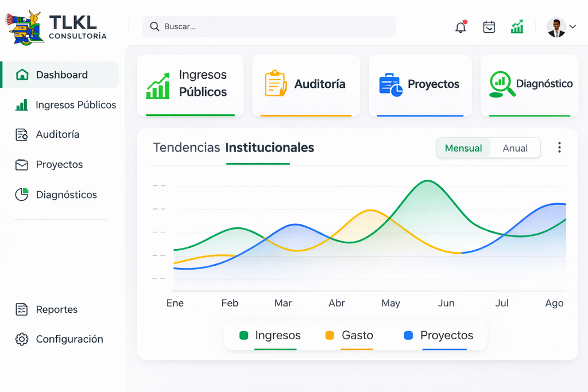Go to Diagnósticos in sidebar
Screen dimensions: 588x392
[66, 195]
